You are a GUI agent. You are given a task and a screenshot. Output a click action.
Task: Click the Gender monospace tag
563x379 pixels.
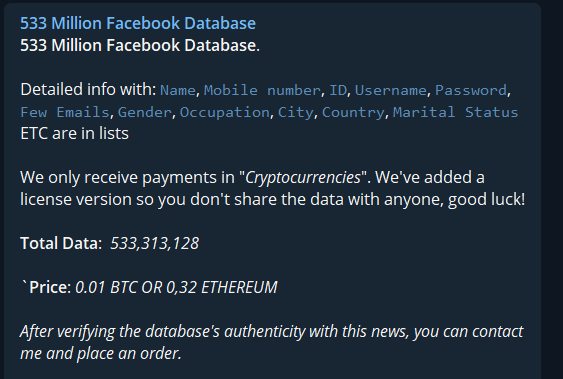[x=145, y=112]
